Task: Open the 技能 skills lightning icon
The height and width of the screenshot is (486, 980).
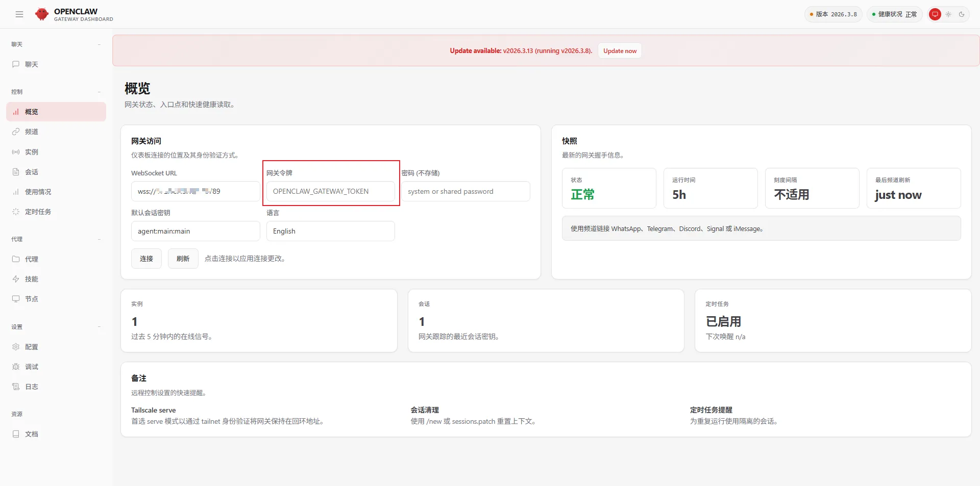Action: 16,279
